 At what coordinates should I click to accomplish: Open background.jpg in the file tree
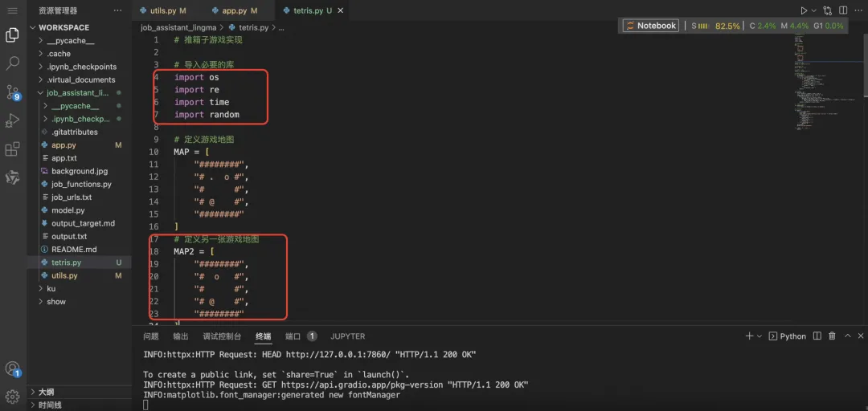click(79, 171)
